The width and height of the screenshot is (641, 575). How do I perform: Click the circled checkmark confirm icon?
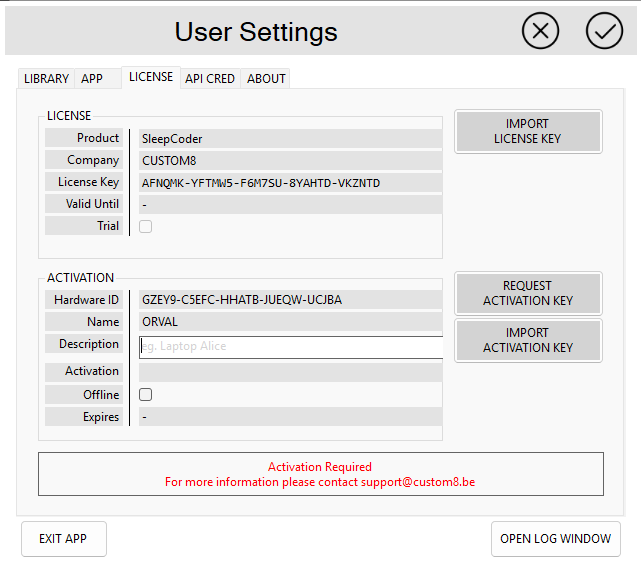604,31
